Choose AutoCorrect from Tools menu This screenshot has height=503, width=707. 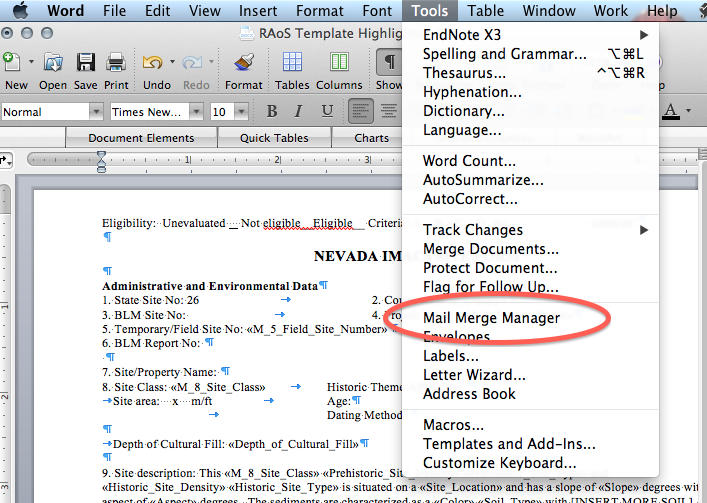(530, 199)
